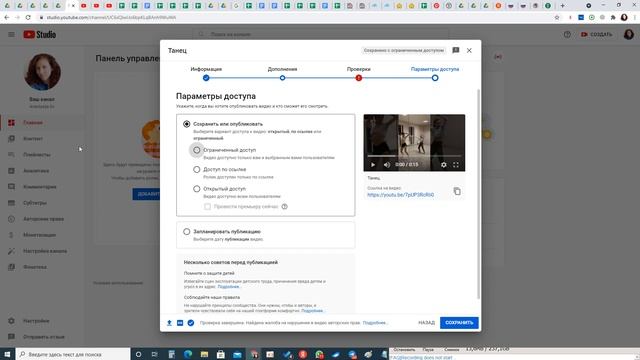Go to the Дополнения step
Viewport: 640px width, 360px height.
click(x=282, y=73)
